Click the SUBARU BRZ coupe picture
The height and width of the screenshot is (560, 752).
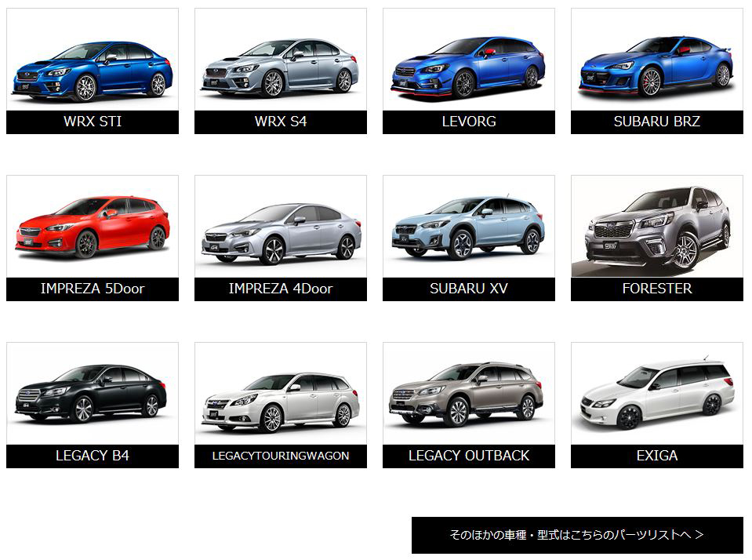pyautogui.click(x=657, y=67)
